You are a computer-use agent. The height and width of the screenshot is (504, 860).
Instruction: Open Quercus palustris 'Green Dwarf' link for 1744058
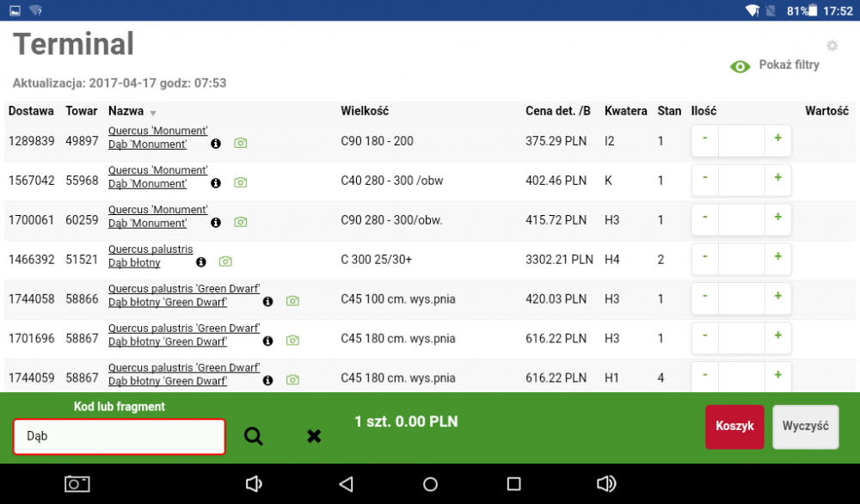click(x=184, y=289)
